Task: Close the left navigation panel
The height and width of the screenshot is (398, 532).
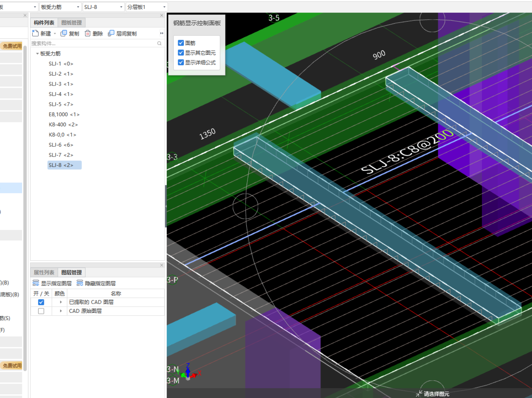Action: click(x=25, y=15)
